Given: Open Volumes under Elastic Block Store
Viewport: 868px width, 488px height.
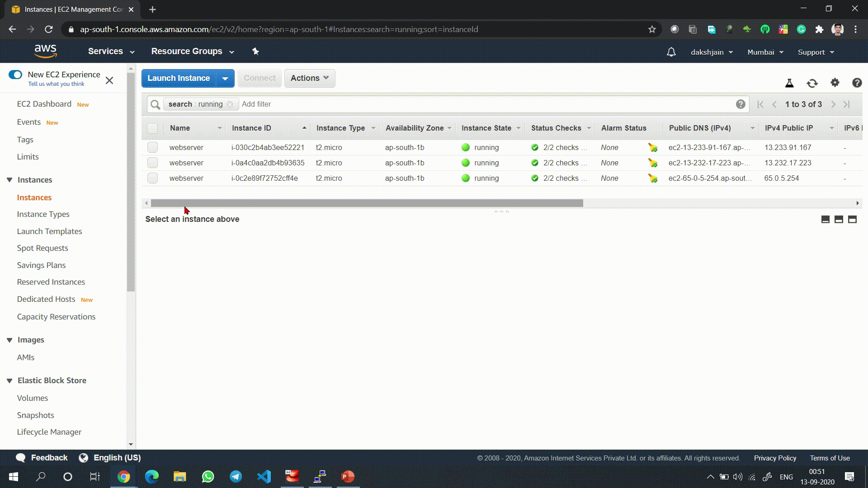Looking at the screenshot, I should click(x=33, y=398).
